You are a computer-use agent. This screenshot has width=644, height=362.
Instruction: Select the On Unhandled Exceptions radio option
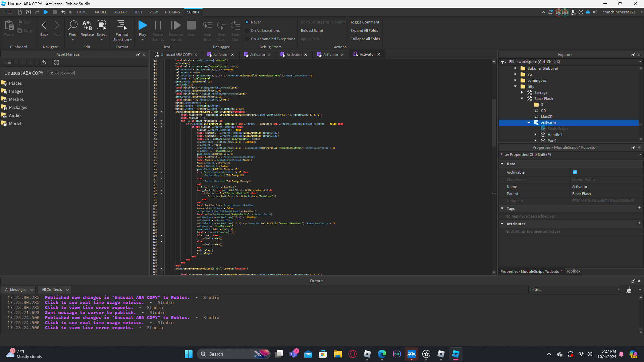(247, 39)
